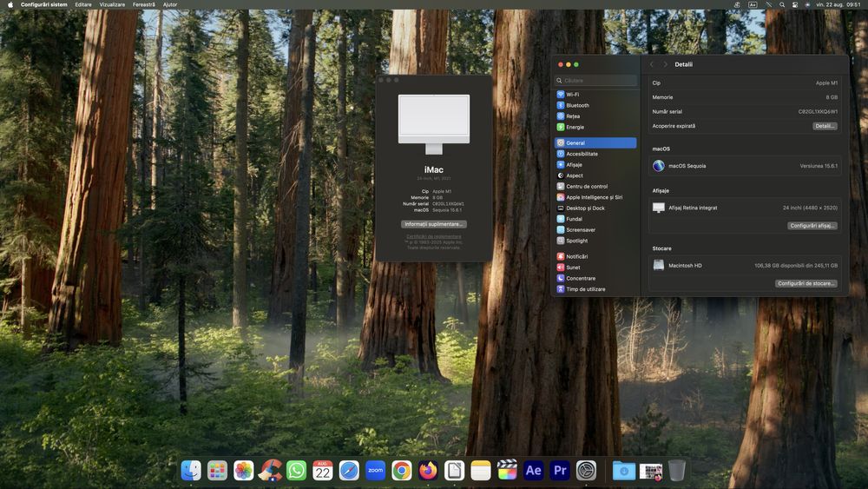Open Calendar from the Dock
This screenshot has height=489, width=868.
pos(323,471)
